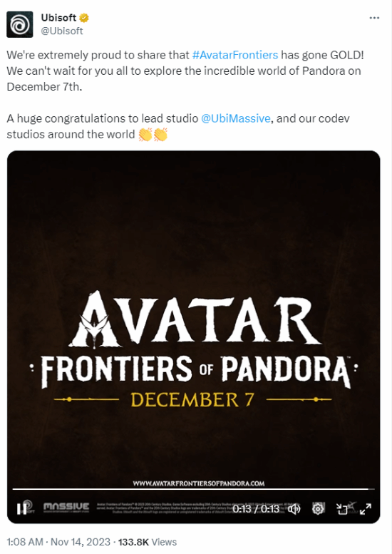Enter picture-in-picture mode icon

(342, 509)
